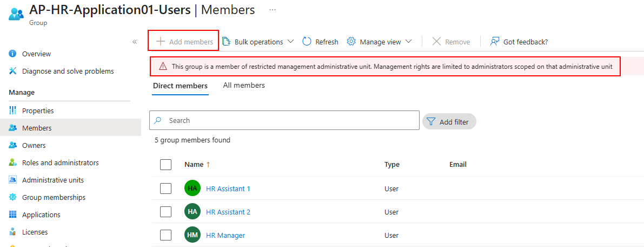Image resolution: width=644 pixels, height=247 pixels.
Task: Click the Add members plus icon
Action: (x=161, y=42)
